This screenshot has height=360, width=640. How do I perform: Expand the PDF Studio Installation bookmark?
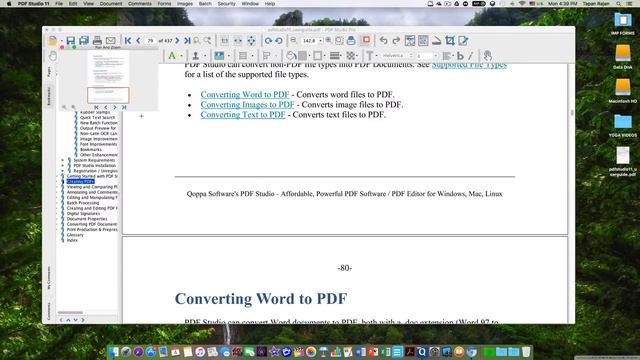point(62,166)
